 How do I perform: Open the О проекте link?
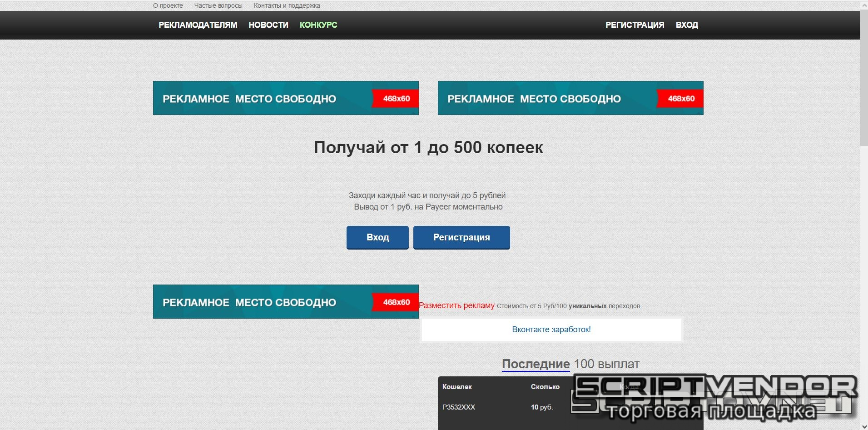coord(168,5)
